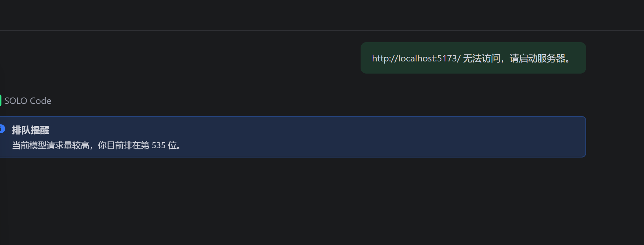
Task: Click the queue position number 535
Action: point(159,145)
